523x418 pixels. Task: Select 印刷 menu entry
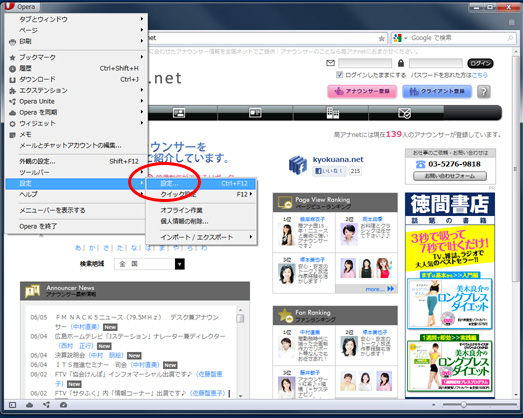pos(76,41)
